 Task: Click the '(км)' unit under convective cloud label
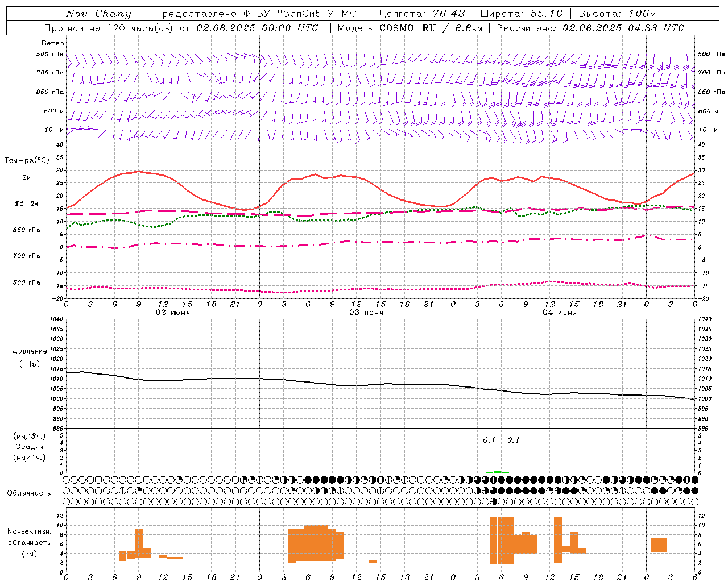pyautogui.click(x=30, y=554)
